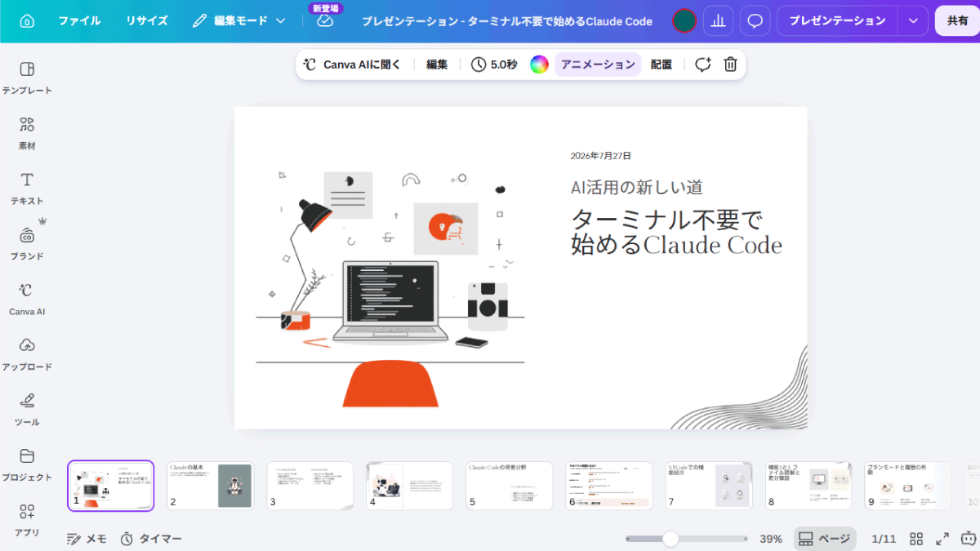Screen dimensions: 980x551
Task: Add comment with bubble-plus icon
Action: tap(703, 64)
